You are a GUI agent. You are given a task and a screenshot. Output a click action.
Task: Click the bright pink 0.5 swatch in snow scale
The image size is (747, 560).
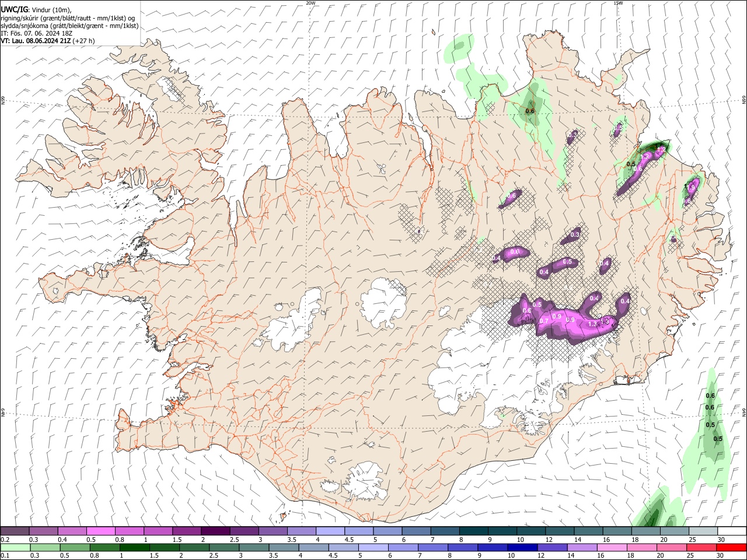tap(100, 531)
